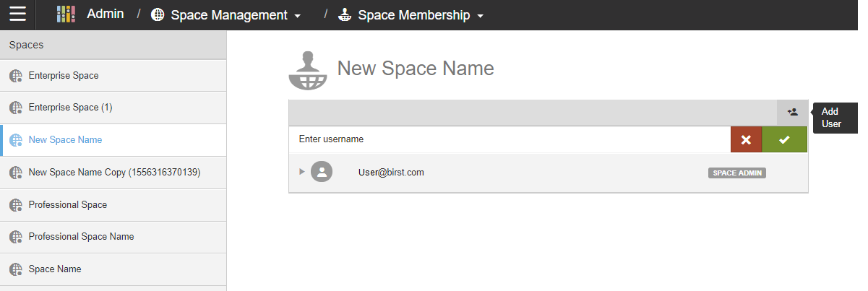Confirm username with green checkmark
Image resolution: width=868 pixels, height=291 pixels.
784,139
